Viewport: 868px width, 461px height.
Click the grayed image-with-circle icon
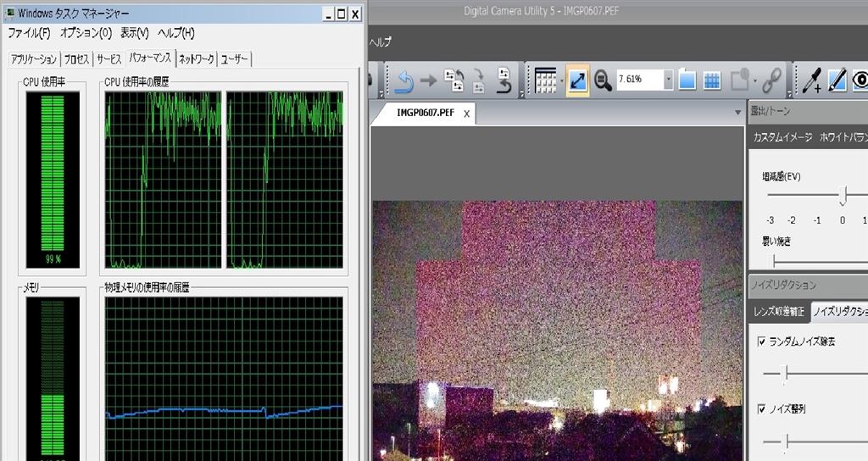740,81
